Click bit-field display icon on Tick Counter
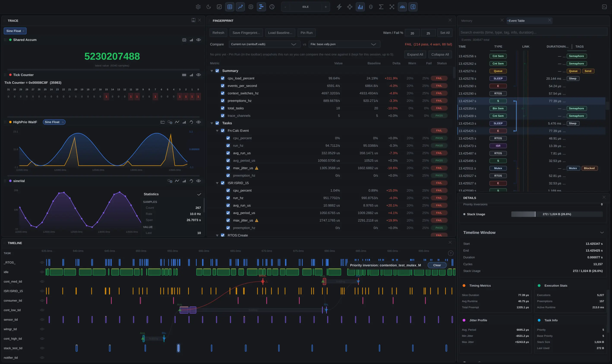This screenshot has height=364, width=612. 184,75
